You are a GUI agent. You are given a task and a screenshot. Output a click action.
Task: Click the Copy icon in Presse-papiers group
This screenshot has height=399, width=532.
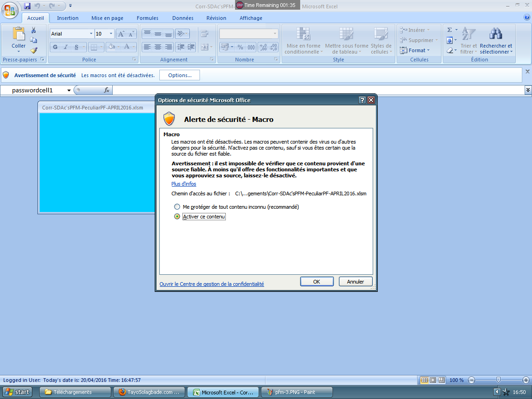point(34,40)
